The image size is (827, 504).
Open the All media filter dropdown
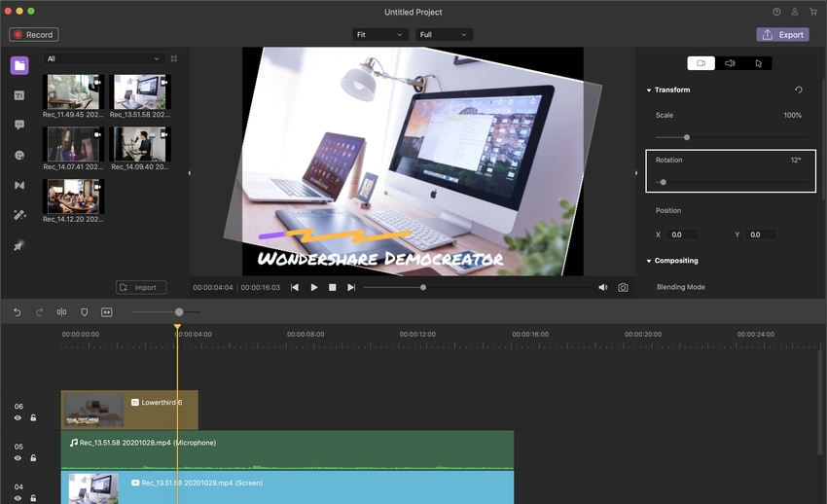pos(103,59)
